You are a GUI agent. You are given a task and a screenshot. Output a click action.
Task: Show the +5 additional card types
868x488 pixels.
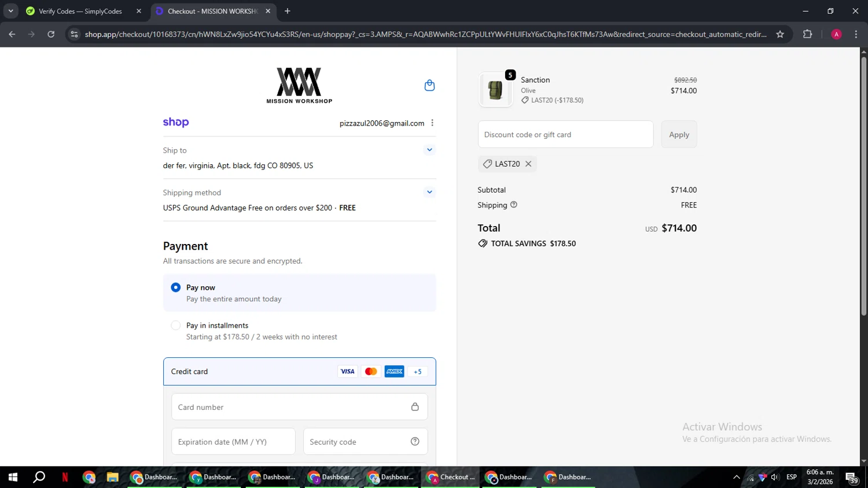(x=418, y=372)
